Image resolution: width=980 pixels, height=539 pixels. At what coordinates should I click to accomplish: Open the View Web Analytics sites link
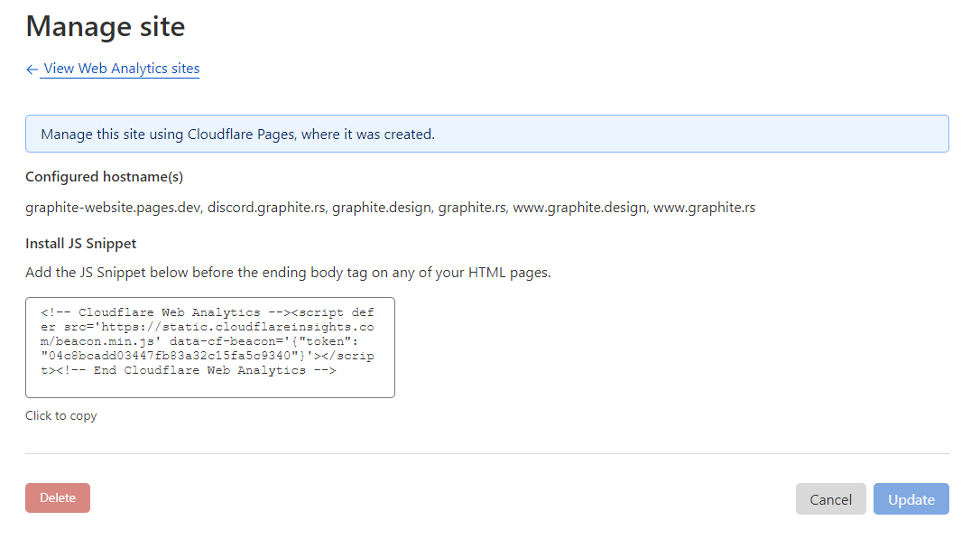[121, 69]
